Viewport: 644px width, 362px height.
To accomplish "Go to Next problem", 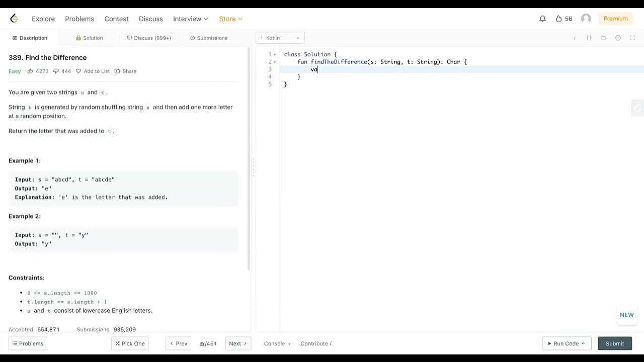I will [238, 343].
